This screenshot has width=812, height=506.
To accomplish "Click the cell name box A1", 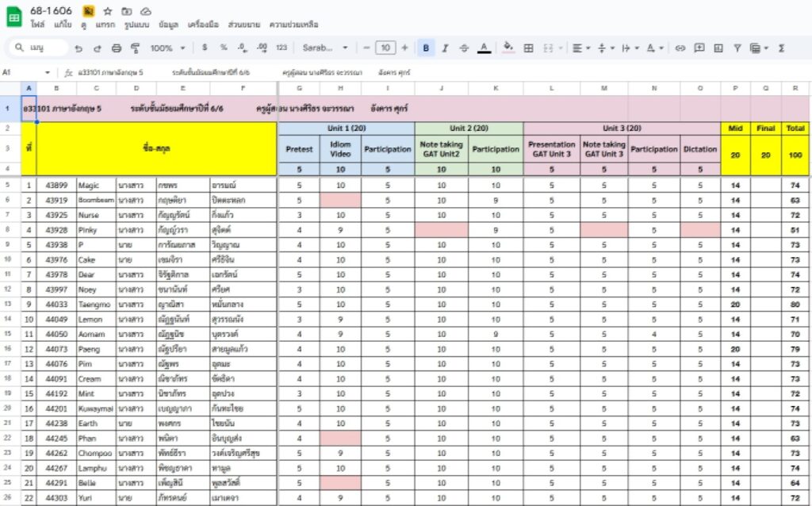I will [26, 73].
